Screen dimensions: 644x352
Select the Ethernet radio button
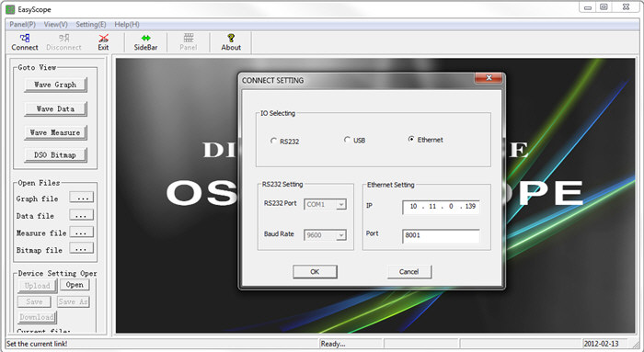(x=410, y=139)
